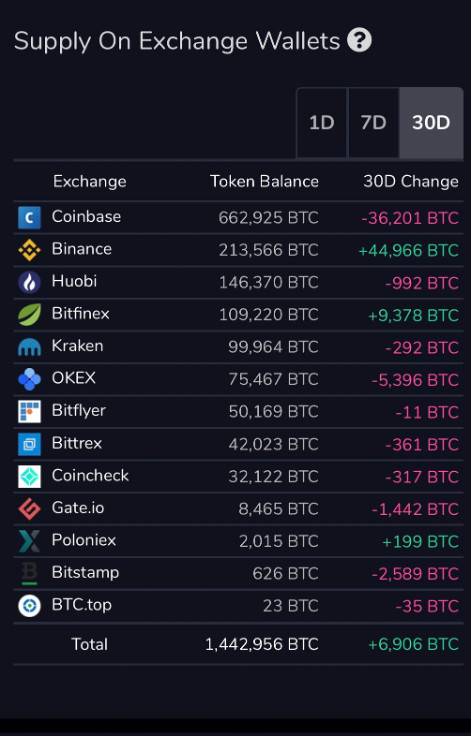This screenshot has width=472, height=737.
Task: Open the Coincheck exchange name
Action: coord(90,476)
